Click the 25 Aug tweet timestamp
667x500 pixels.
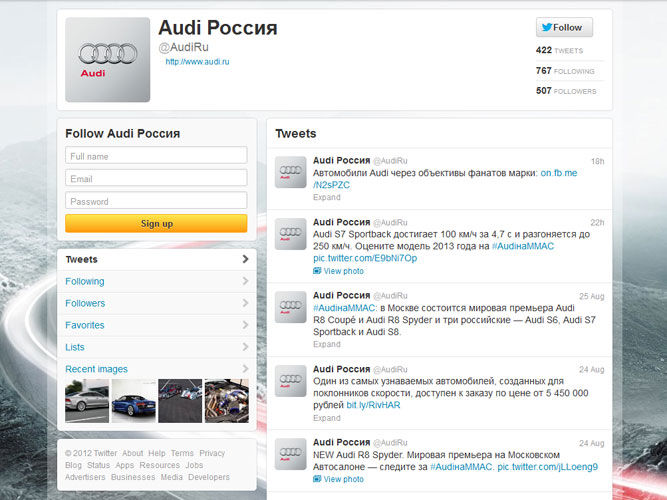coord(592,296)
